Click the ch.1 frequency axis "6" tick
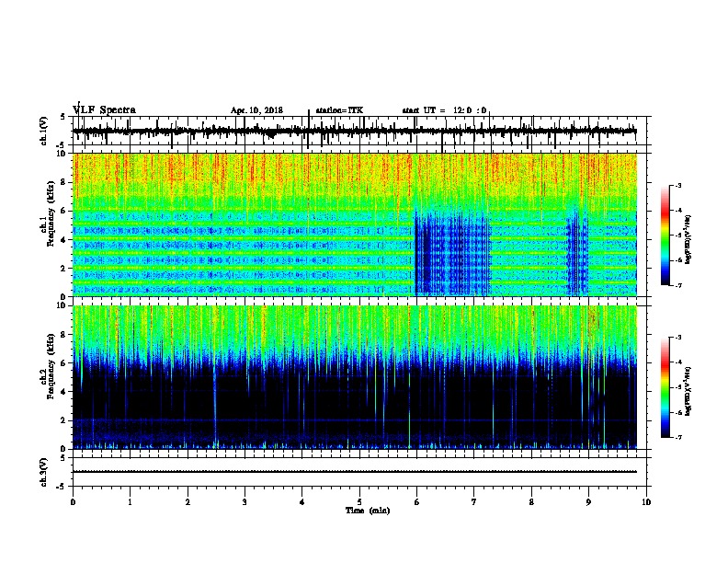Screen dimensions: 728x563 tap(64, 212)
